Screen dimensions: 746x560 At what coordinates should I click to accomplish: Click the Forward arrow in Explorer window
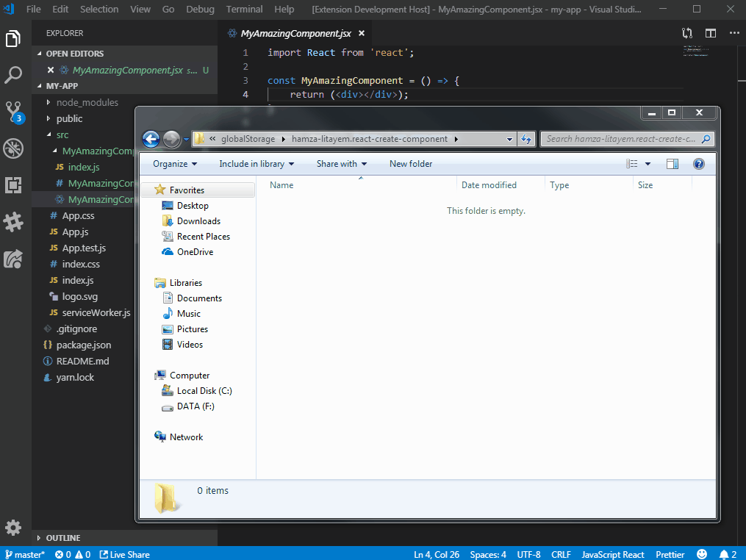coord(171,139)
